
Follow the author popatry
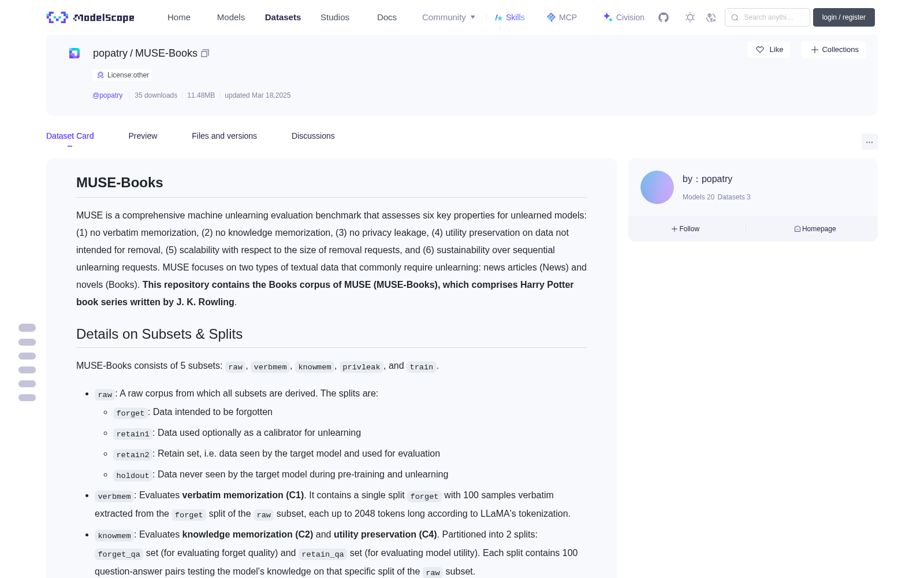click(x=685, y=229)
